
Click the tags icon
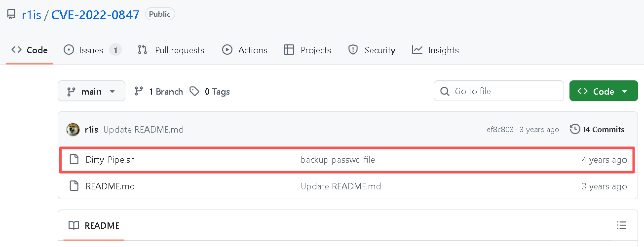pos(195,91)
